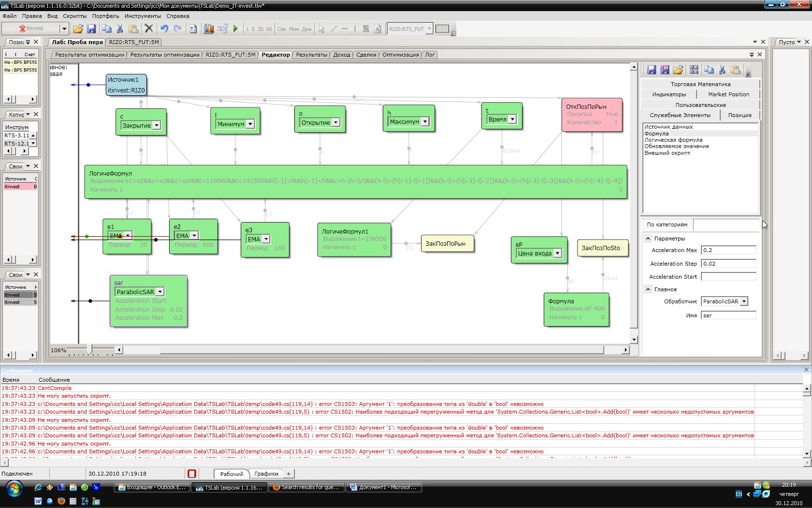Click scissors Cut icon in editor panel toolbar
The height and width of the screenshot is (508, 812).
click(x=722, y=70)
